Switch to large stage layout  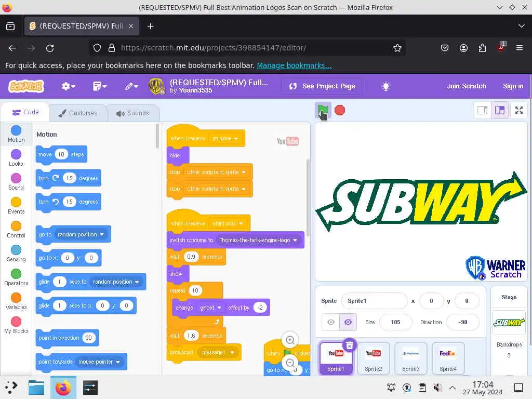coord(500,110)
